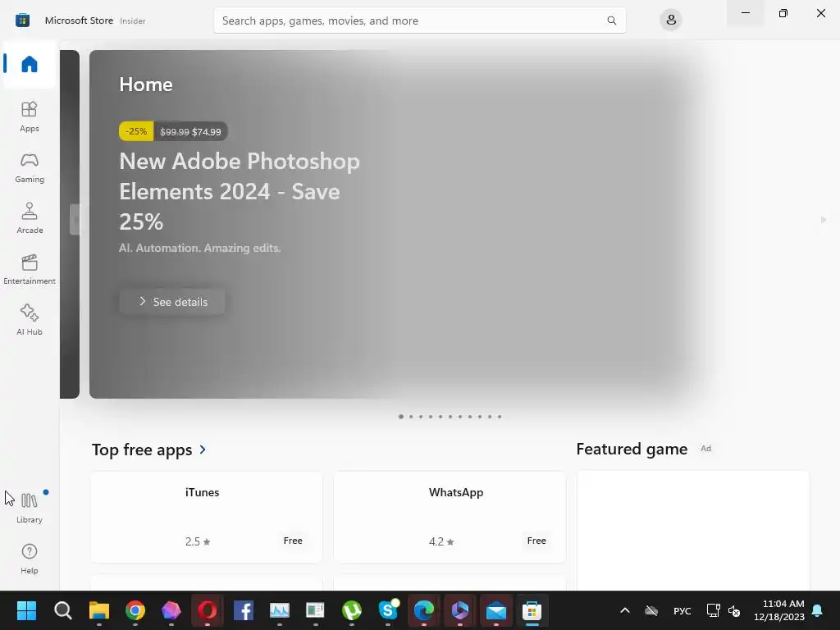Click the Microsoft Store logo icon

(22, 21)
